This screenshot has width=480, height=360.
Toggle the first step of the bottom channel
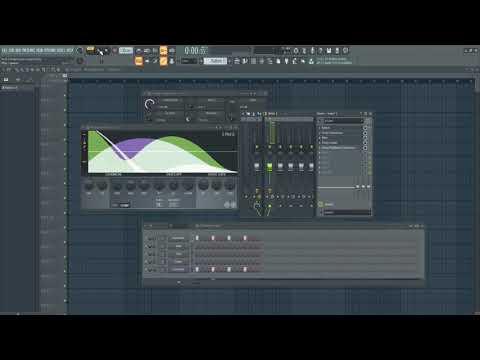197,269
